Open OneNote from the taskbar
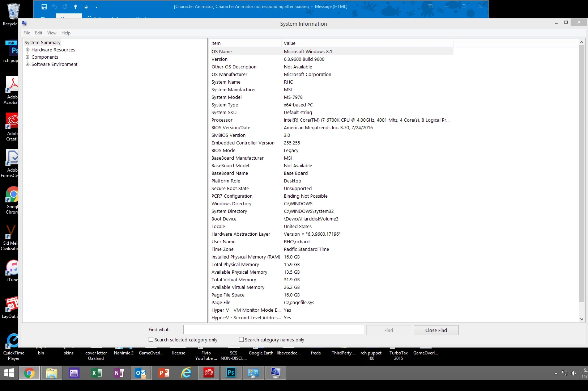 tap(119, 373)
